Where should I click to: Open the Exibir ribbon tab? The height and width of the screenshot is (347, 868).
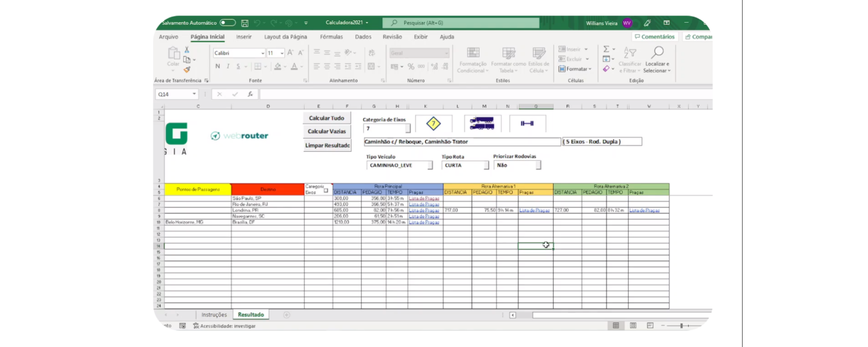click(421, 37)
